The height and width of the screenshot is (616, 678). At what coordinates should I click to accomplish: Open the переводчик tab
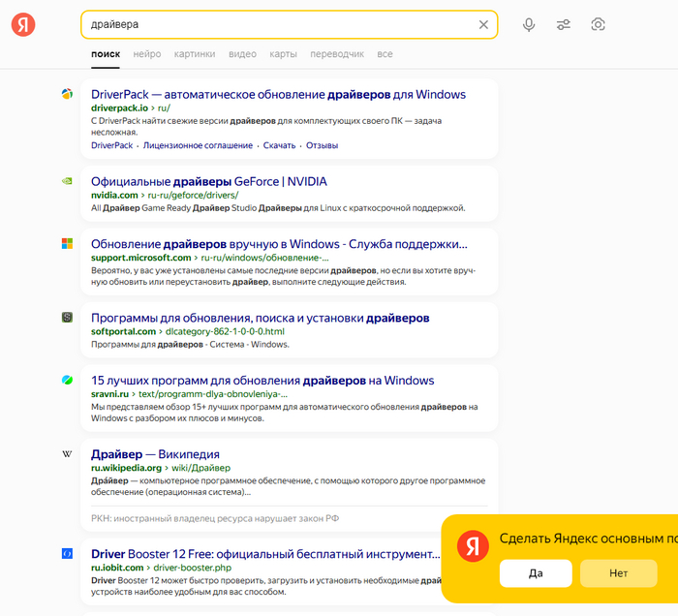pyautogui.click(x=337, y=54)
